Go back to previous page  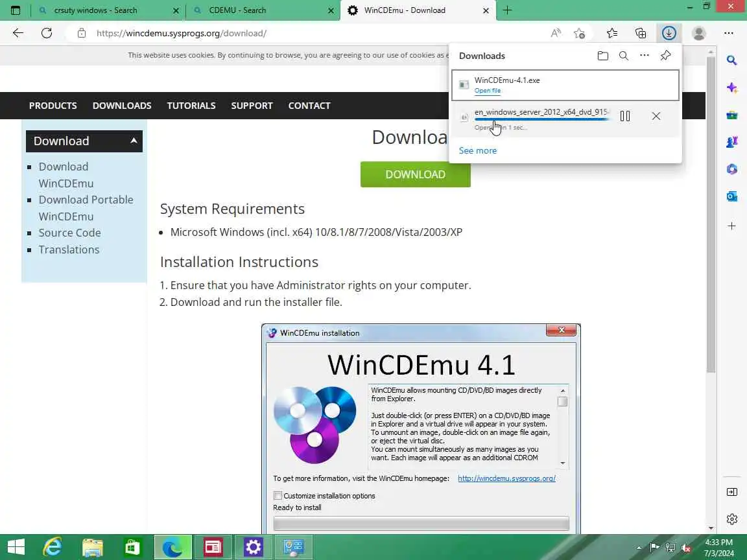[x=18, y=33]
